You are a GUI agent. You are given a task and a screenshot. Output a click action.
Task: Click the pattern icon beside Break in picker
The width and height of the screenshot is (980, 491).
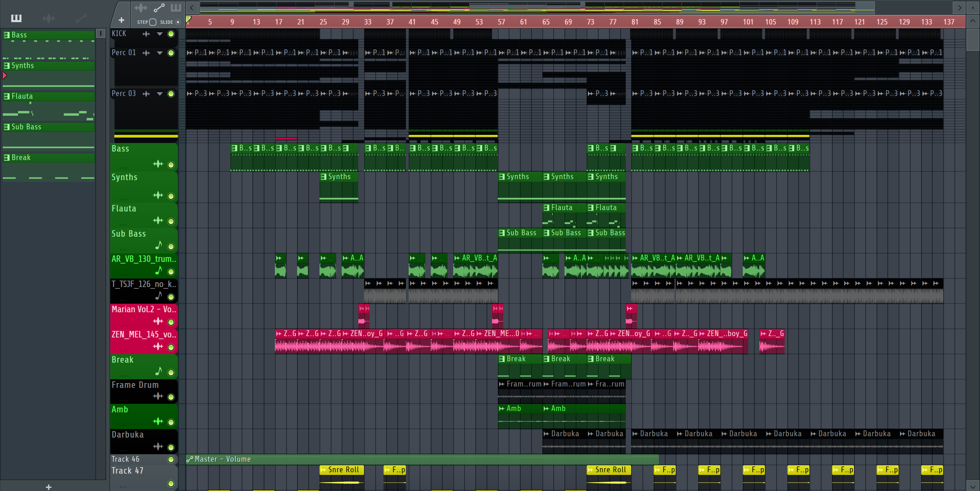[6, 158]
